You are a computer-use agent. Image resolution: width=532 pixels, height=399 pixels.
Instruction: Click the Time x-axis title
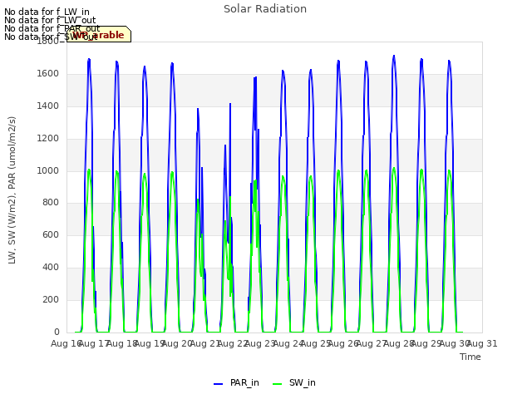pos(470,357)
